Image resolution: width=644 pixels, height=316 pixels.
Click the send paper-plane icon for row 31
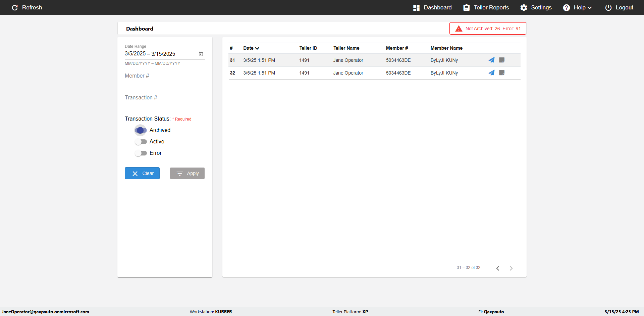(491, 60)
